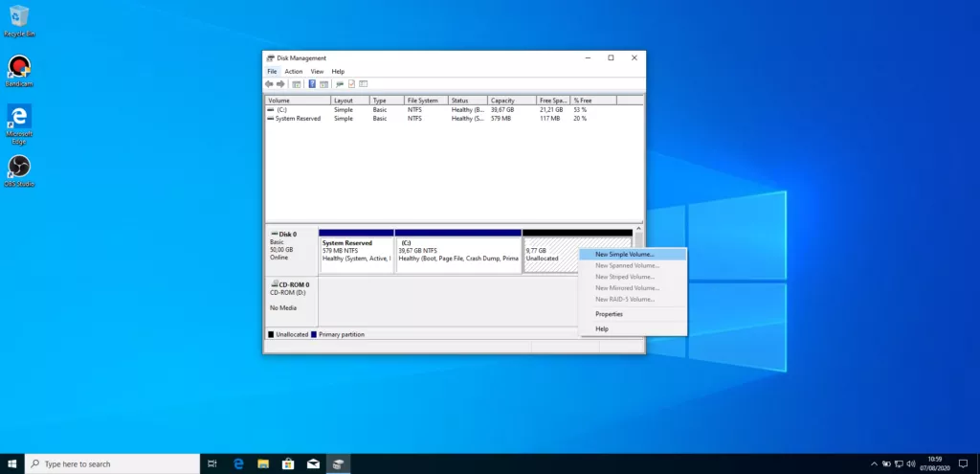Select New Simple Volume in context menu
The width and height of the screenshot is (980, 474).
tap(625, 255)
